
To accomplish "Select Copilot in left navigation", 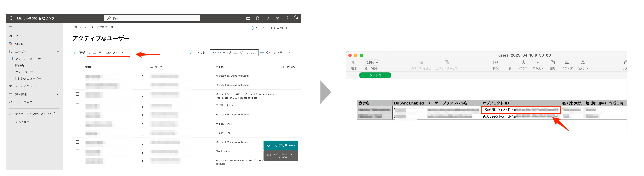I will coord(20,44).
